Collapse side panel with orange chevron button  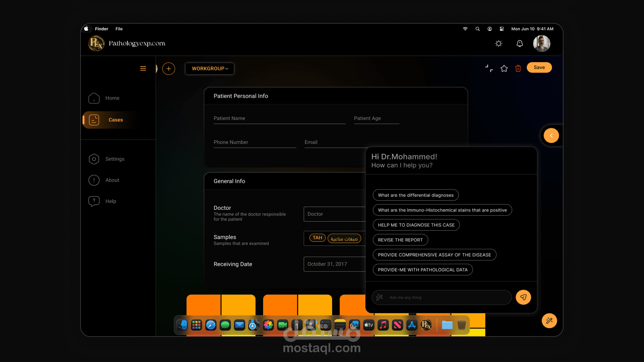click(551, 135)
